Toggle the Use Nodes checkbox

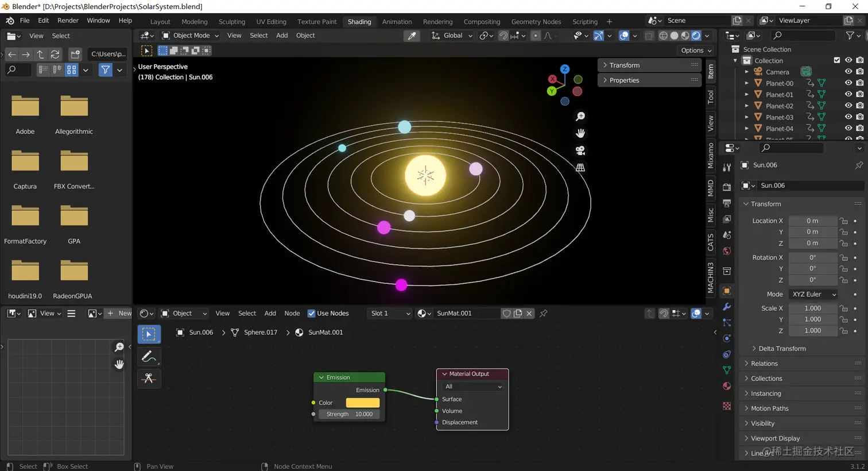(x=311, y=314)
